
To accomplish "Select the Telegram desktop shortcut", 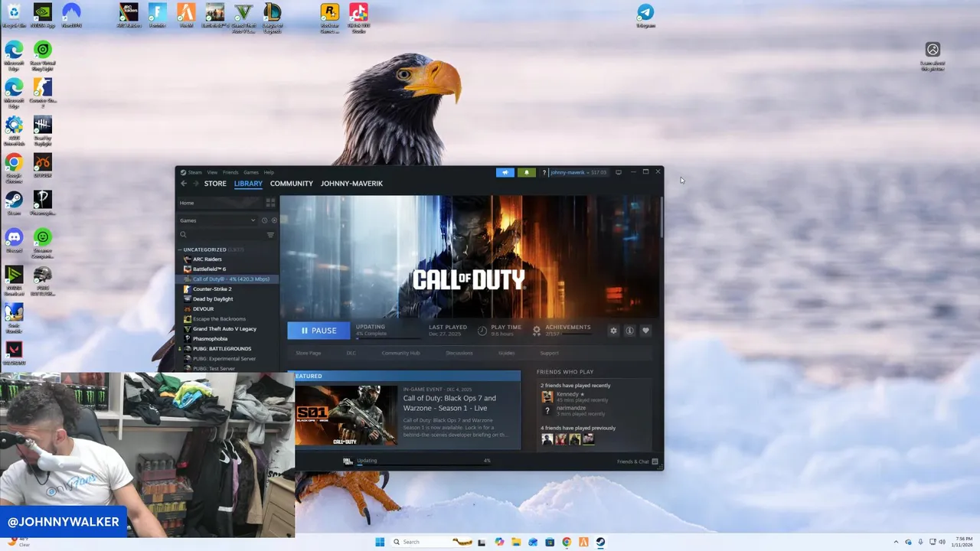I will pyautogui.click(x=645, y=15).
